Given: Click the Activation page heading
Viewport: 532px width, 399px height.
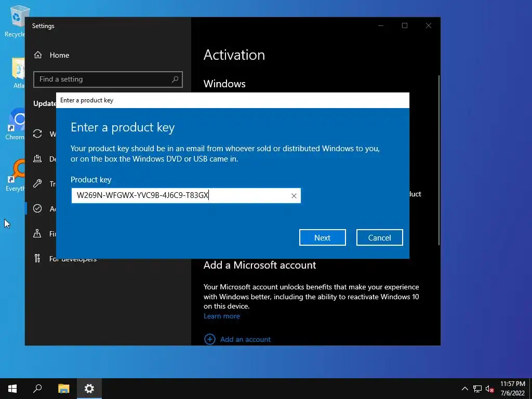Looking at the screenshot, I should tap(234, 55).
